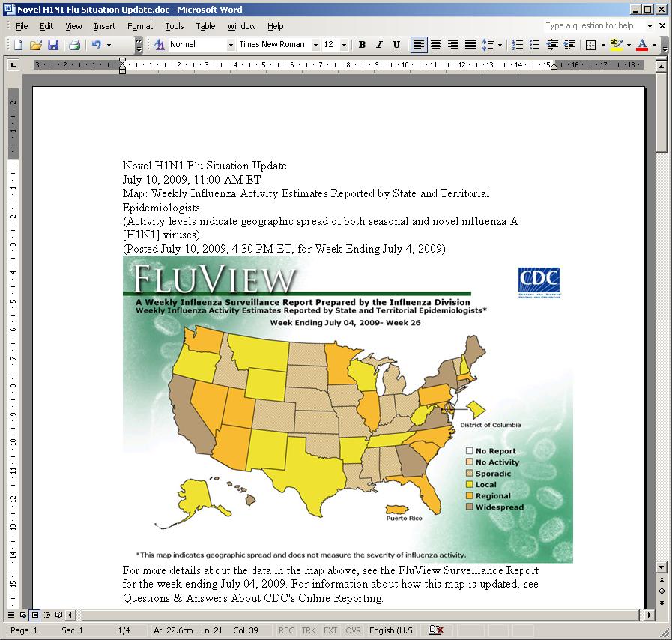Justify the paragraph text
The height and width of the screenshot is (640, 672).
[x=470, y=44]
